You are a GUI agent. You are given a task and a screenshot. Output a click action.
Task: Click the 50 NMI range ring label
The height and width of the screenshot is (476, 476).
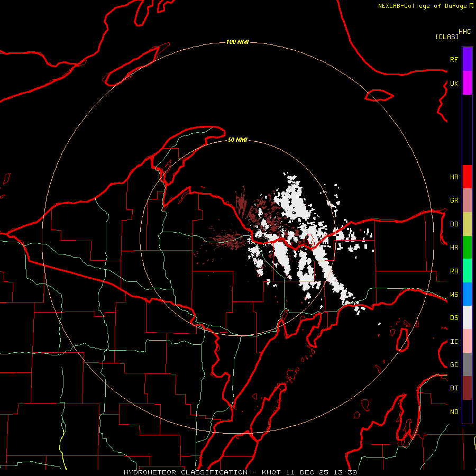click(237, 140)
